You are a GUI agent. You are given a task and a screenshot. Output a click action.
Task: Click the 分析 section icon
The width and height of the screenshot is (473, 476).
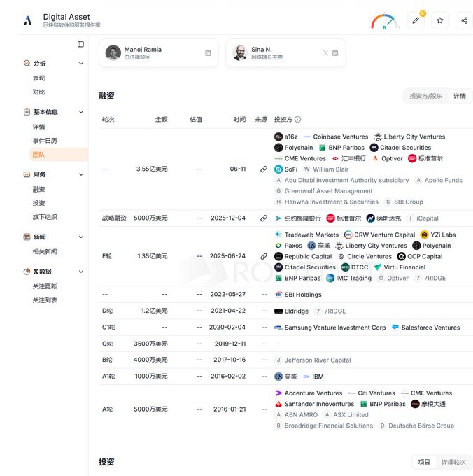[x=27, y=63]
